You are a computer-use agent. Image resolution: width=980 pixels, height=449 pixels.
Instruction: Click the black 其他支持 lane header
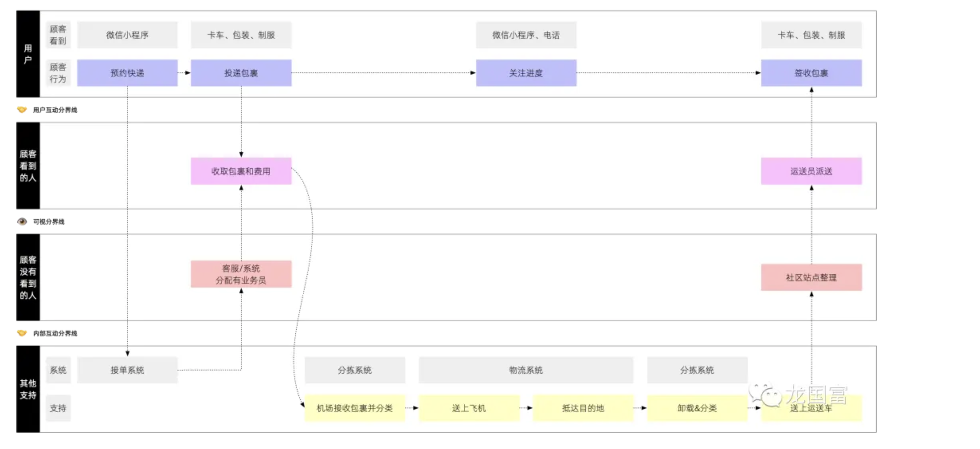click(28, 389)
